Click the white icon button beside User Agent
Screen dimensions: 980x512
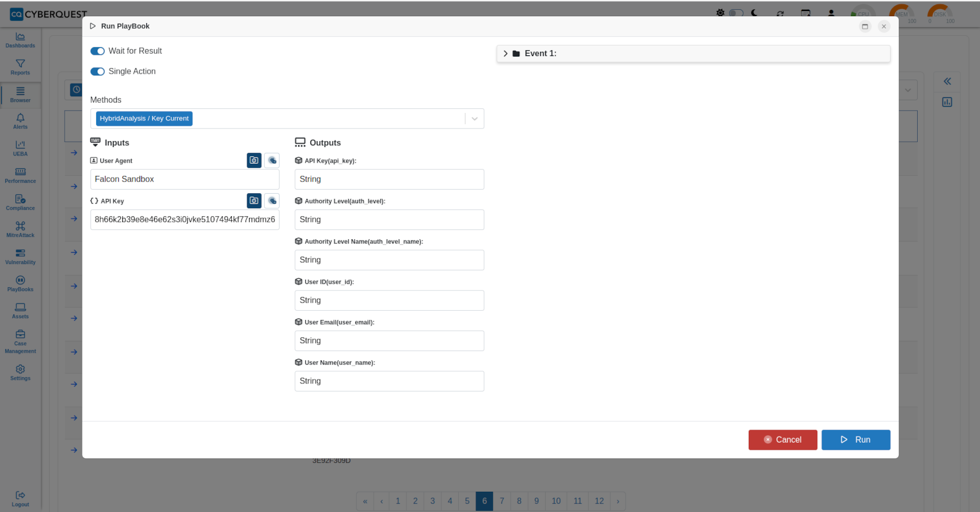pos(272,160)
